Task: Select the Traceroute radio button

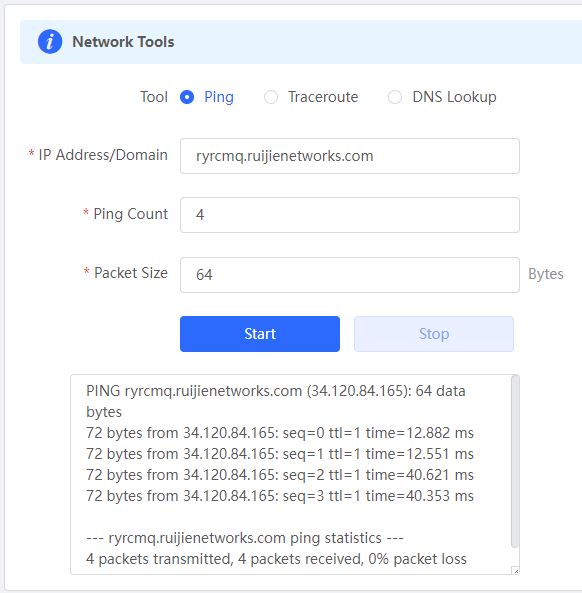Action: click(x=271, y=97)
